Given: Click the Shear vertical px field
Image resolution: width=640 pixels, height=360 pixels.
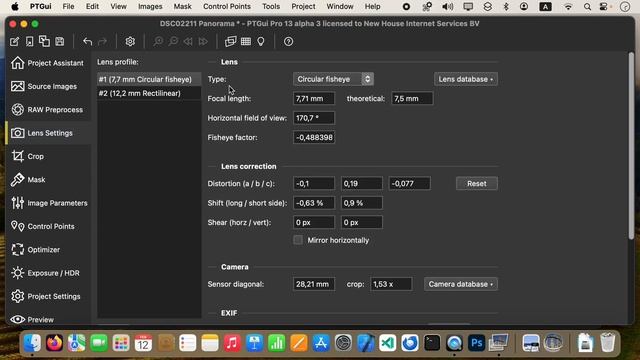Looking at the screenshot, I should point(362,222).
